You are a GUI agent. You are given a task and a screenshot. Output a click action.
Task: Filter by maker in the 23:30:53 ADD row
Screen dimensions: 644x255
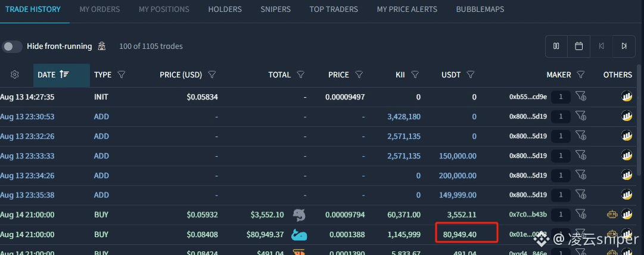[581, 116]
